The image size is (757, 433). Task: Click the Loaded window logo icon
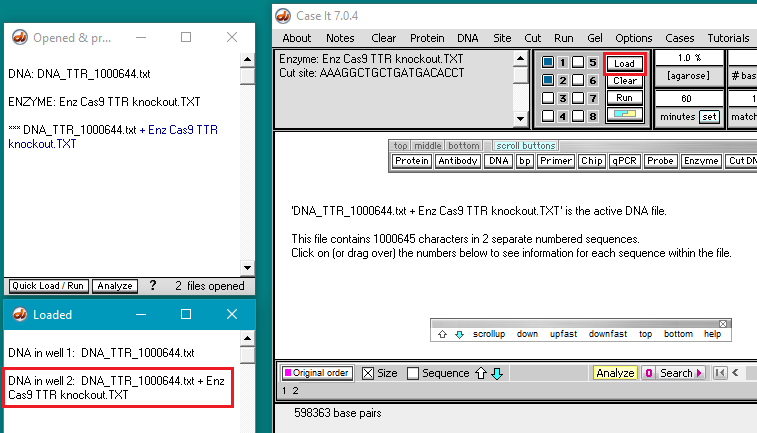[x=20, y=314]
